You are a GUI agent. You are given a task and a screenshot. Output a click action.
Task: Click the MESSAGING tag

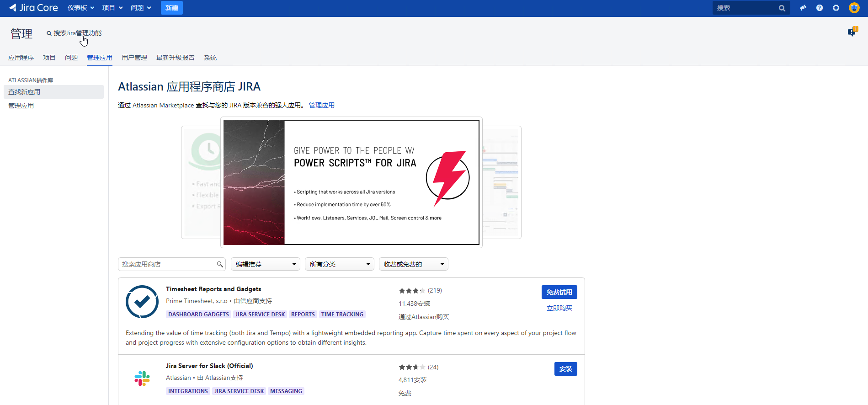click(286, 391)
